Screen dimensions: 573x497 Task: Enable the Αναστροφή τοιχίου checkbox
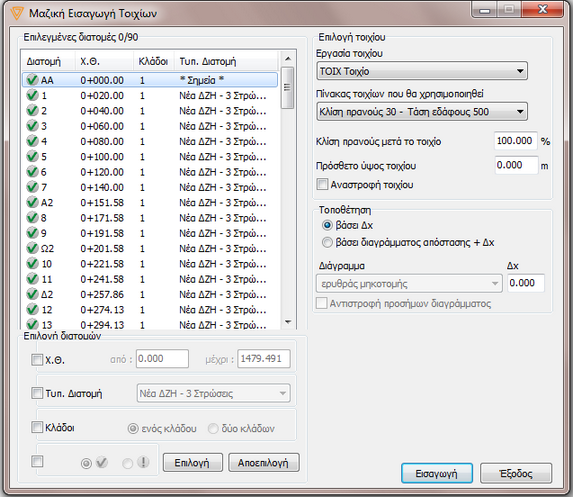coord(322,184)
